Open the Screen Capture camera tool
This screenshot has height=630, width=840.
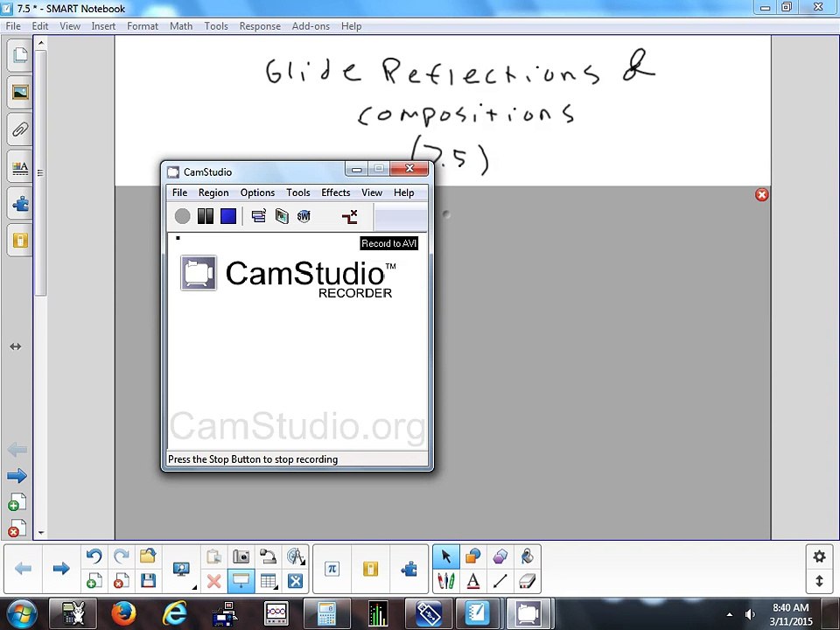241,556
